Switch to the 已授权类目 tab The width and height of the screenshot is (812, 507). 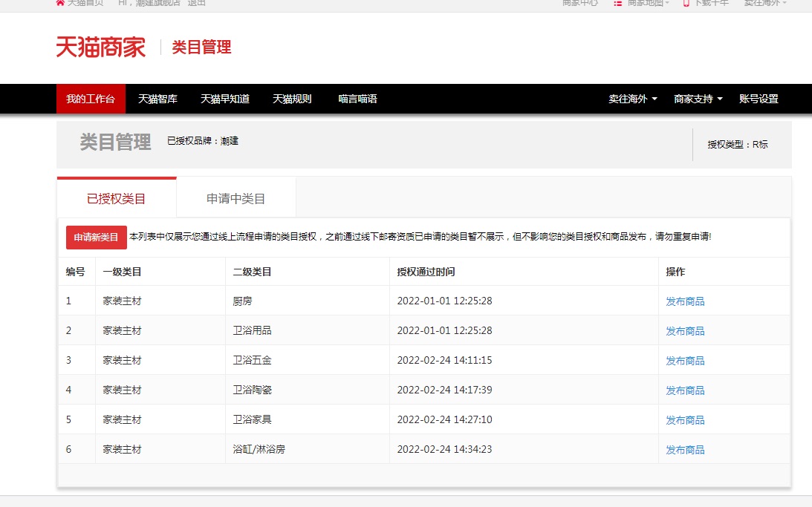[117, 198]
